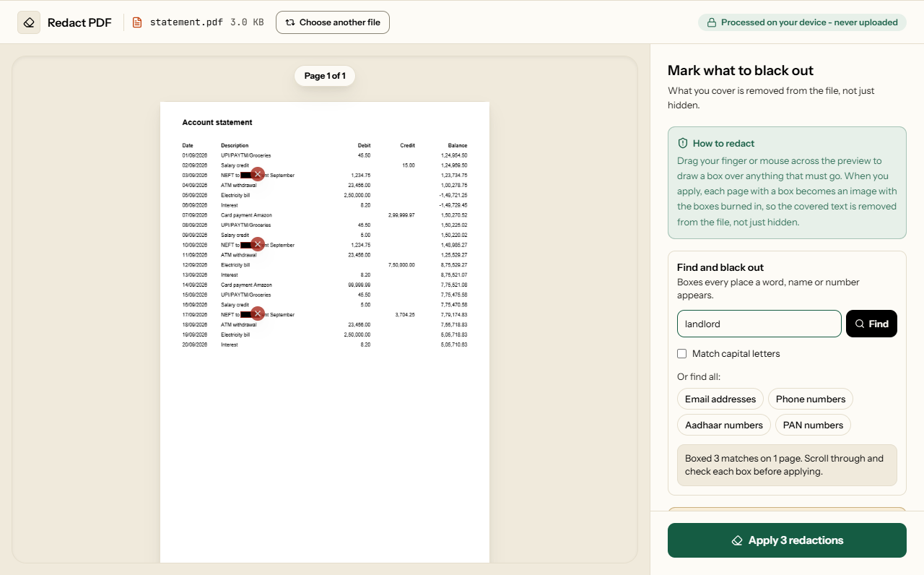924x575 pixels.
Task: Enable Match capital letters checkbox
Action: tap(681, 354)
